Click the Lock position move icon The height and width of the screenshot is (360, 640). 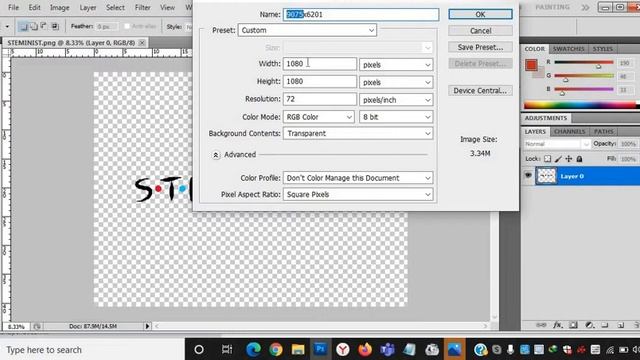point(569,159)
